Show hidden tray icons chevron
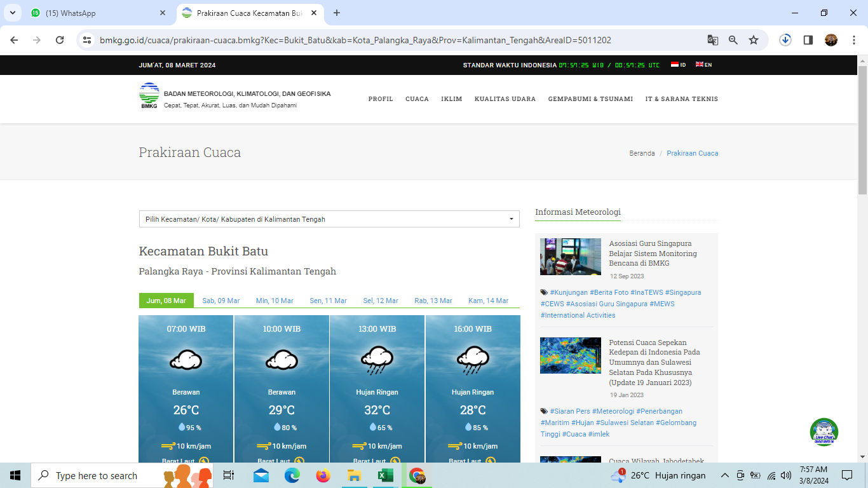 point(724,475)
